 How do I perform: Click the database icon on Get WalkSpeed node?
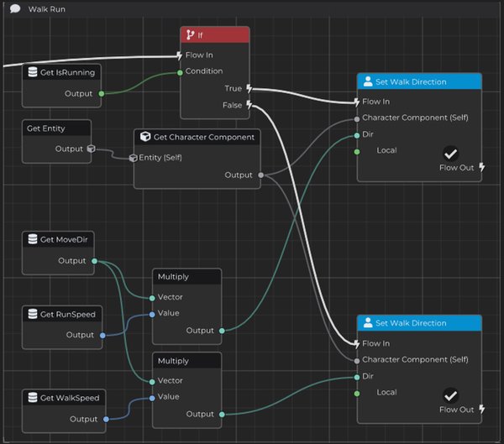tap(33, 397)
